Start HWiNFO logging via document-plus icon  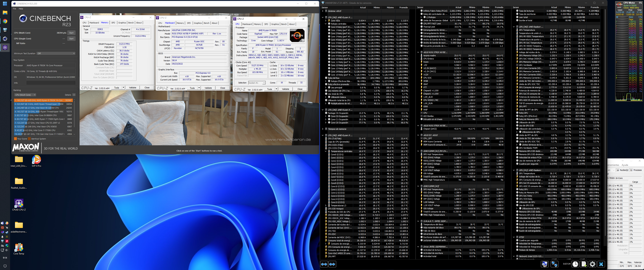584,264
